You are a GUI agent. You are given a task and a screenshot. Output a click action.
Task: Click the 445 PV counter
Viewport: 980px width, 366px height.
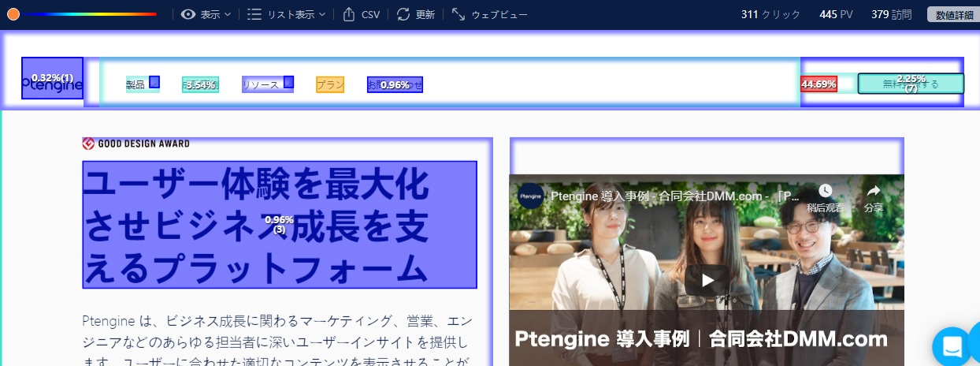[x=836, y=14]
